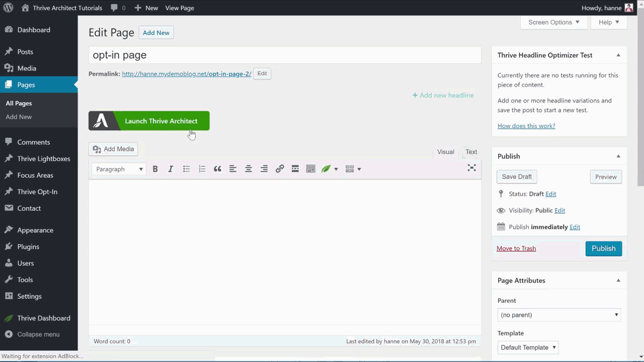Align text to the left
This screenshot has width=644, height=362.
(x=233, y=169)
